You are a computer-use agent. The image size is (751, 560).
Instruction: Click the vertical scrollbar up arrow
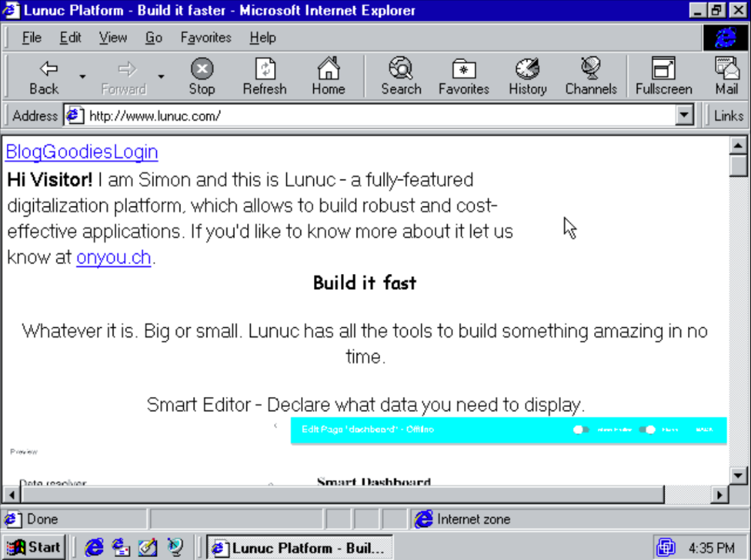[x=738, y=145]
